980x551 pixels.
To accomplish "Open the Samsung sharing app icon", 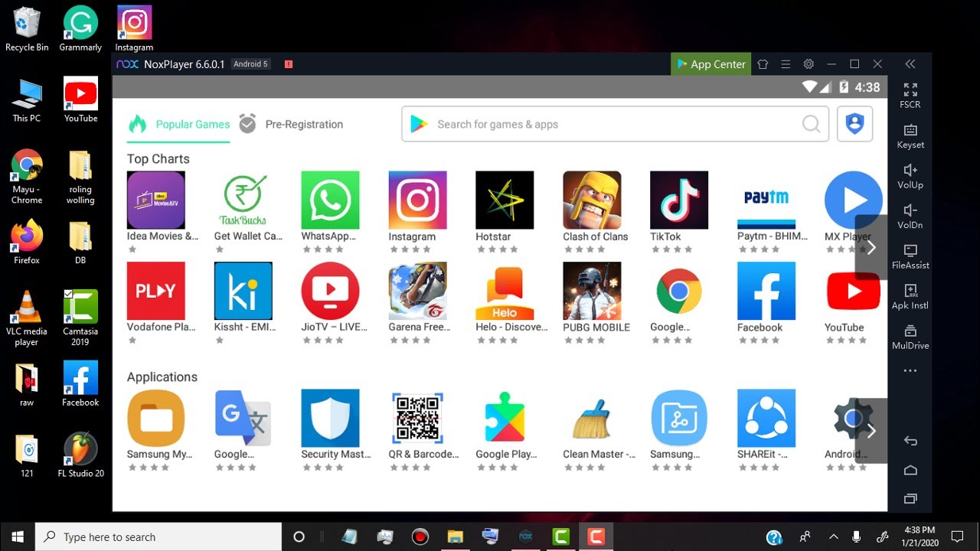I will click(679, 418).
